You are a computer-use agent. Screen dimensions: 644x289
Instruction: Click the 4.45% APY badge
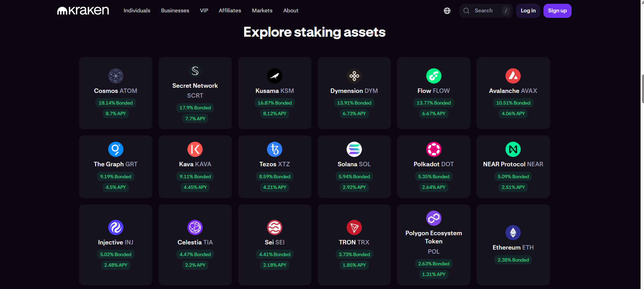tap(195, 187)
